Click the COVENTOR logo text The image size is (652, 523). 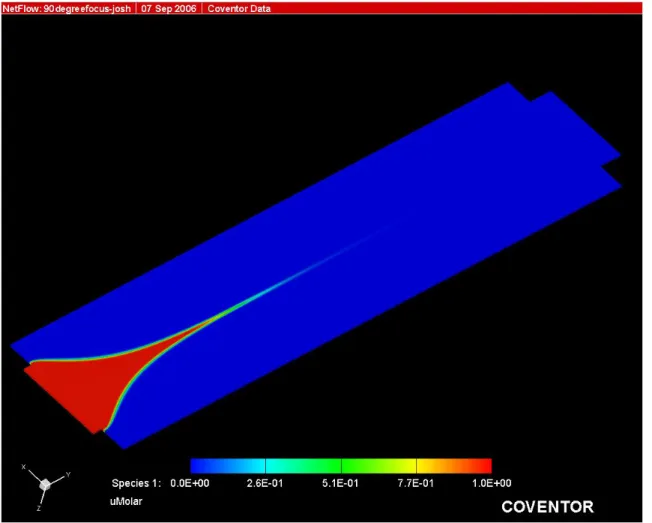click(547, 507)
